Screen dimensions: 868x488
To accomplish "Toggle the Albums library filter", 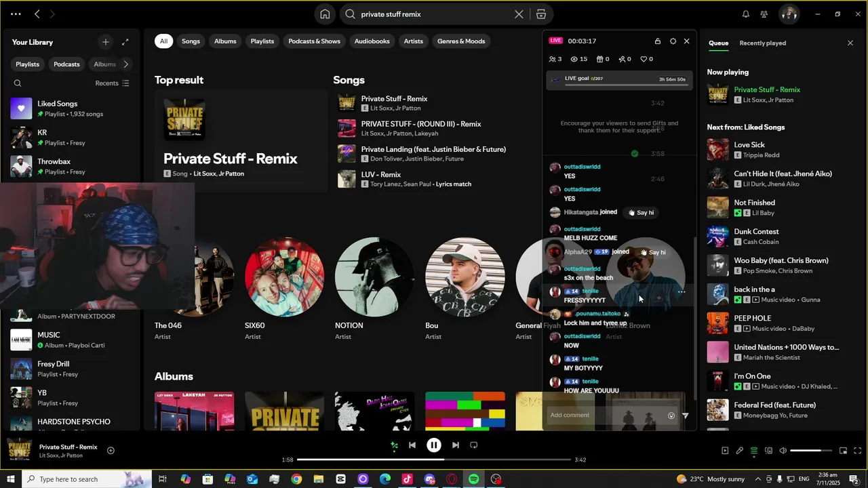I will 104,64.
